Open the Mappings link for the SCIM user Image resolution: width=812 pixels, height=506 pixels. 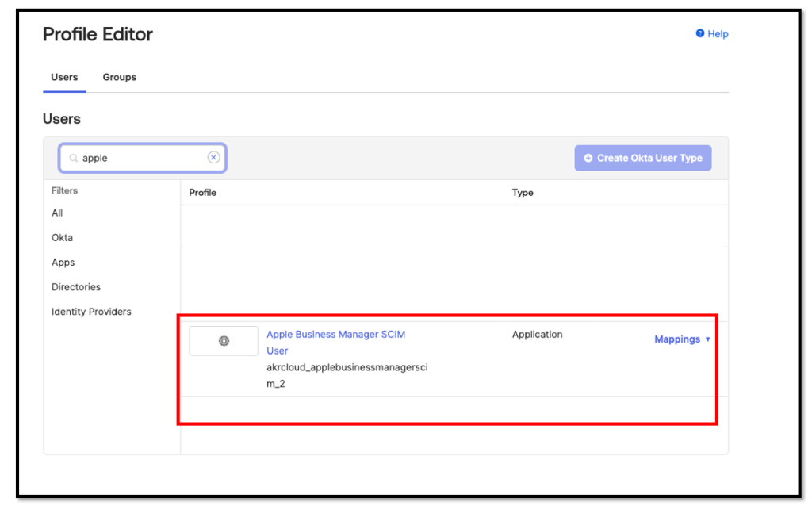point(676,339)
